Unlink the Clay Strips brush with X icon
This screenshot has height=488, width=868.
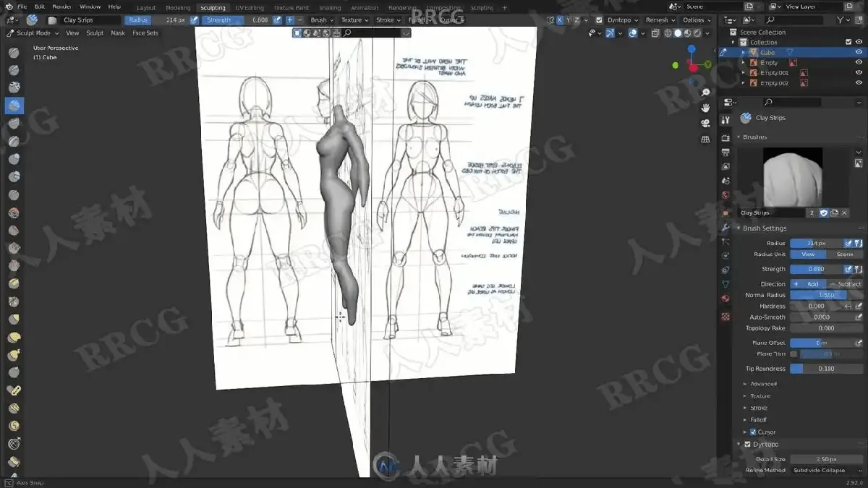[844, 213]
